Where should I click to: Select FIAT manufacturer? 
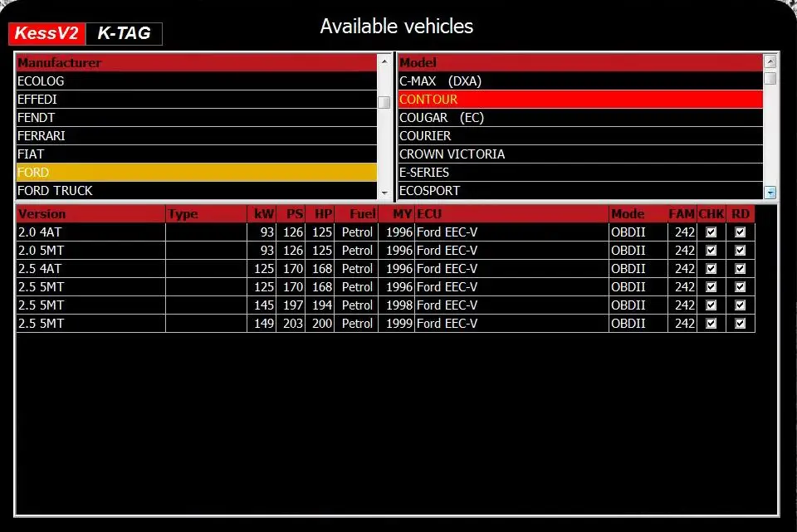197,154
